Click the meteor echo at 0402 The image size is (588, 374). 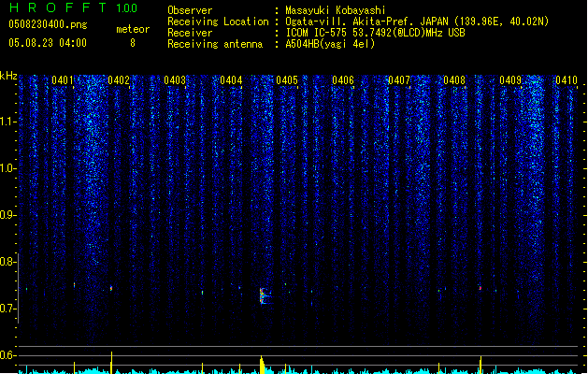click(x=111, y=288)
